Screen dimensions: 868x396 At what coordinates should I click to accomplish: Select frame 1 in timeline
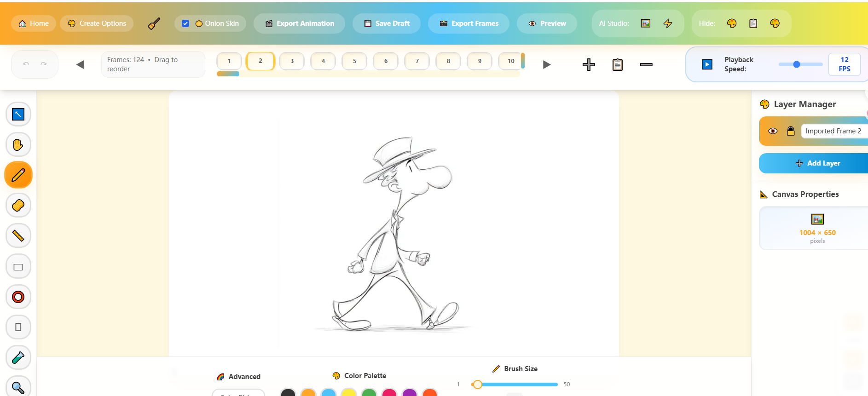tap(229, 61)
